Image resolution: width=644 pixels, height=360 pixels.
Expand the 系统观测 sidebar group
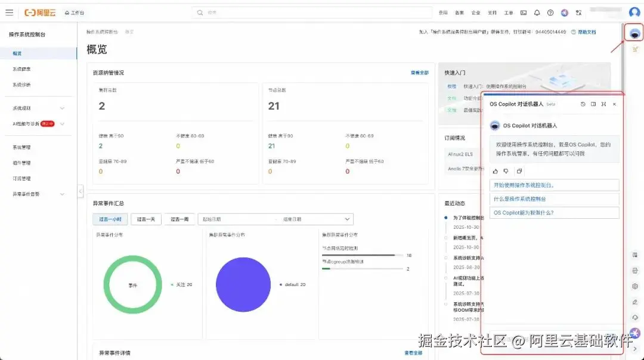pyautogui.click(x=38, y=108)
